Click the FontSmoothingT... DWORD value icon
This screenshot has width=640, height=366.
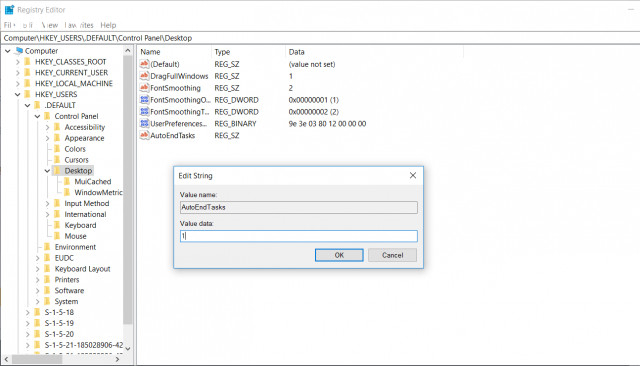point(144,111)
